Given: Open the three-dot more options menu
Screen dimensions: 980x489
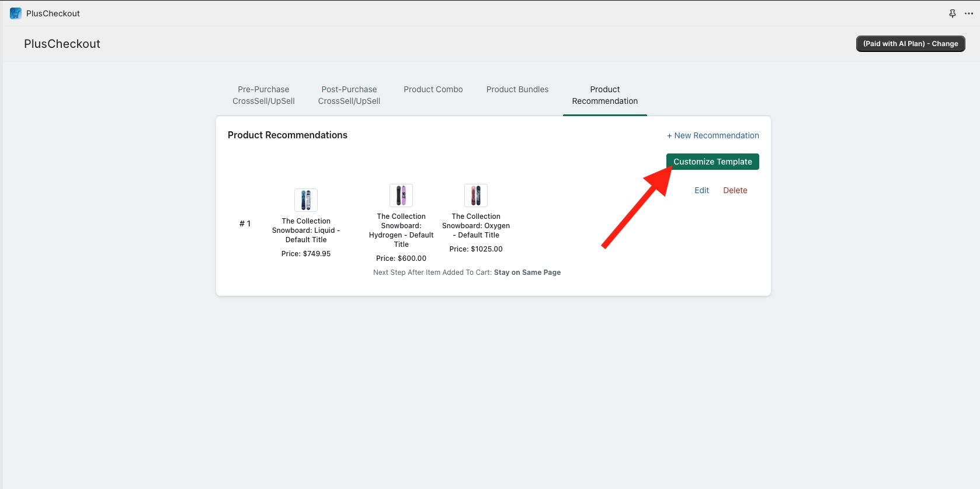Looking at the screenshot, I should pyautogui.click(x=968, y=13).
